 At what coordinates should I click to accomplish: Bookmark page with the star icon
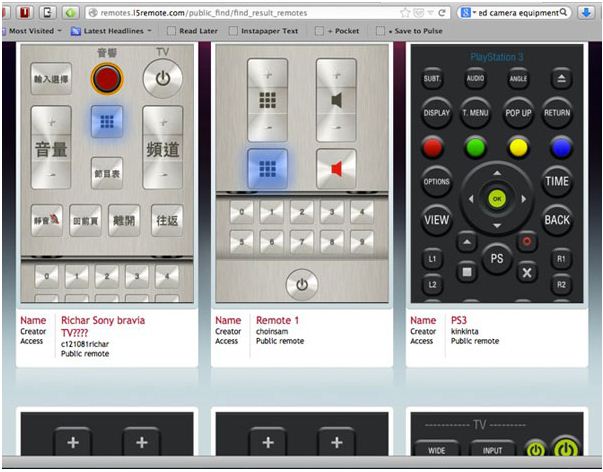coord(405,13)
